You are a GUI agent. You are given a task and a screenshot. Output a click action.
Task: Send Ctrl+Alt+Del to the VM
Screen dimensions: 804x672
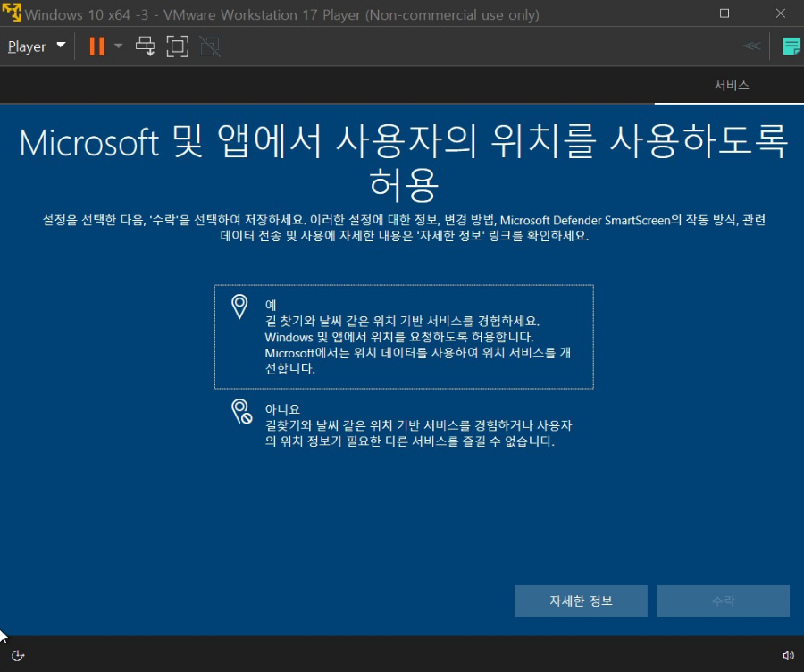[x=145, y=46]
